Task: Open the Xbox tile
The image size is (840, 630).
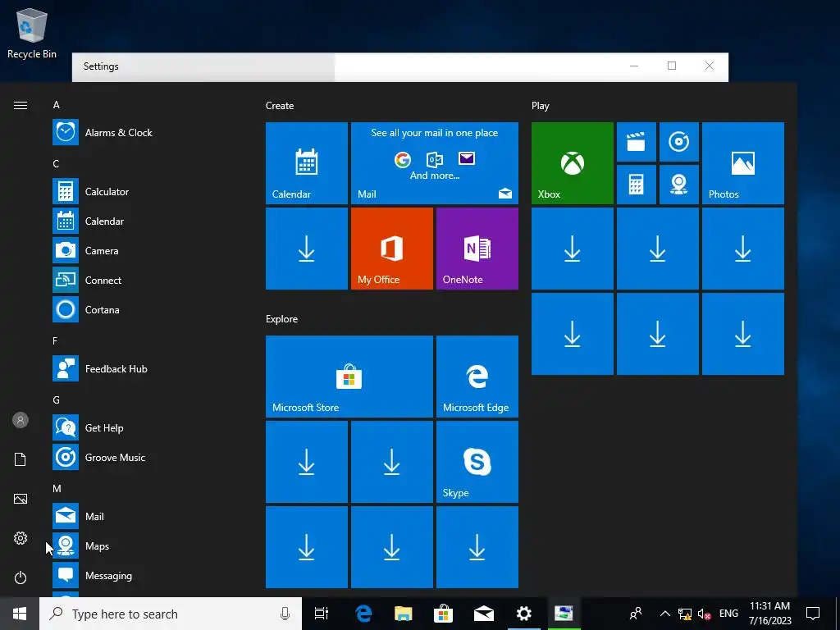Action: coord(572,163)
